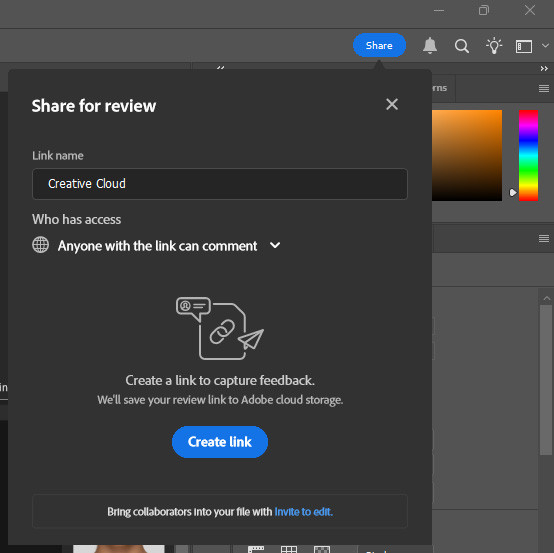Click the right panel scrollbar up arrow

pos(546,299)
